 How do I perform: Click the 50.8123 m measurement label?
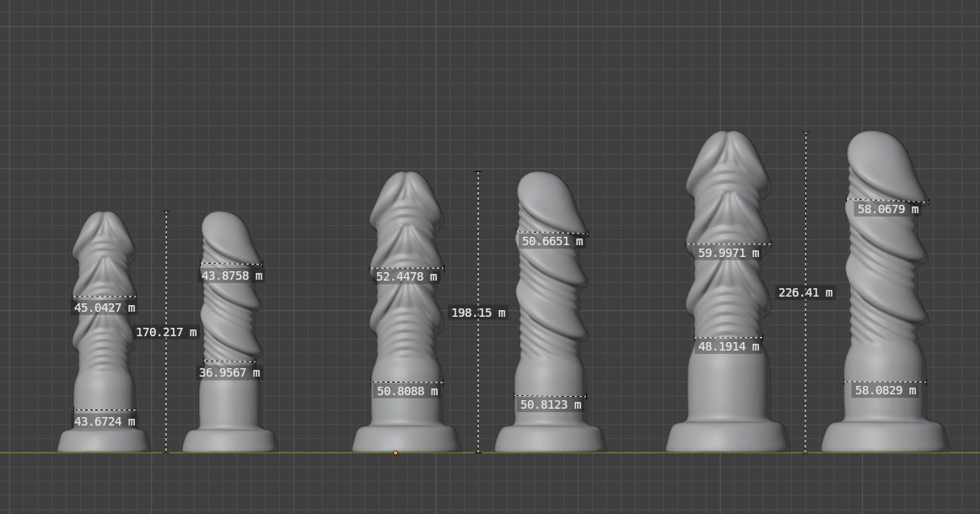point(551,404)
